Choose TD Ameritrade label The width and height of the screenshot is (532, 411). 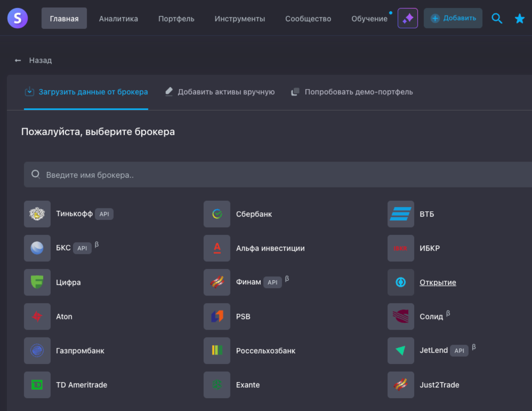coord(82,385)
